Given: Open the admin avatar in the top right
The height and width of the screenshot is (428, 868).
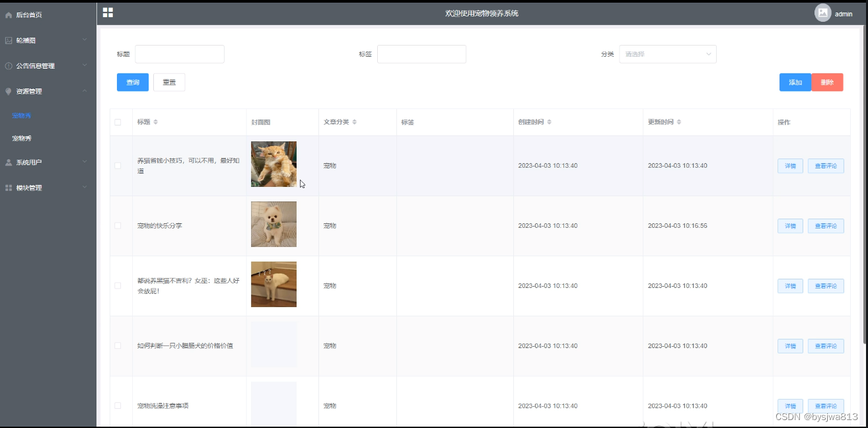Looking at the screenshot, I should pos(823,13).
